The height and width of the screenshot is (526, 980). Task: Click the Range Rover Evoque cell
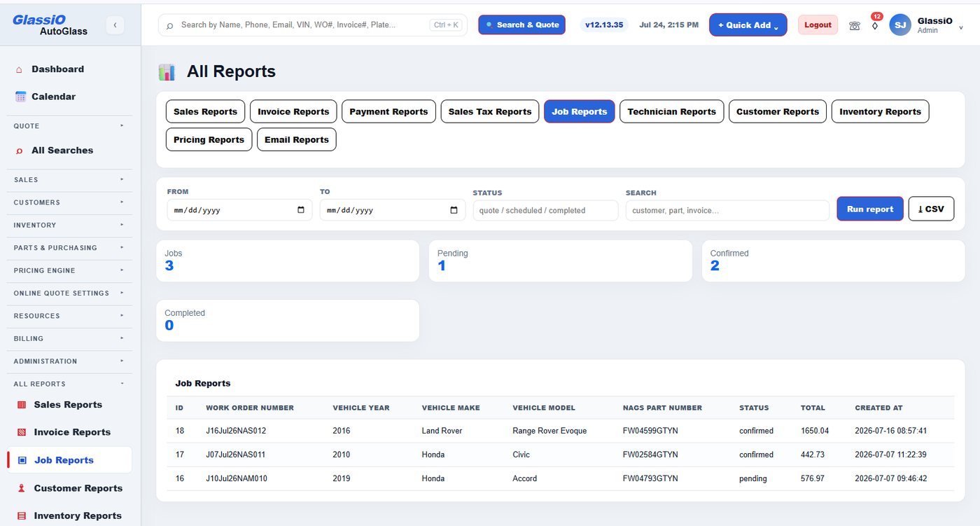(x=549, y=431)
